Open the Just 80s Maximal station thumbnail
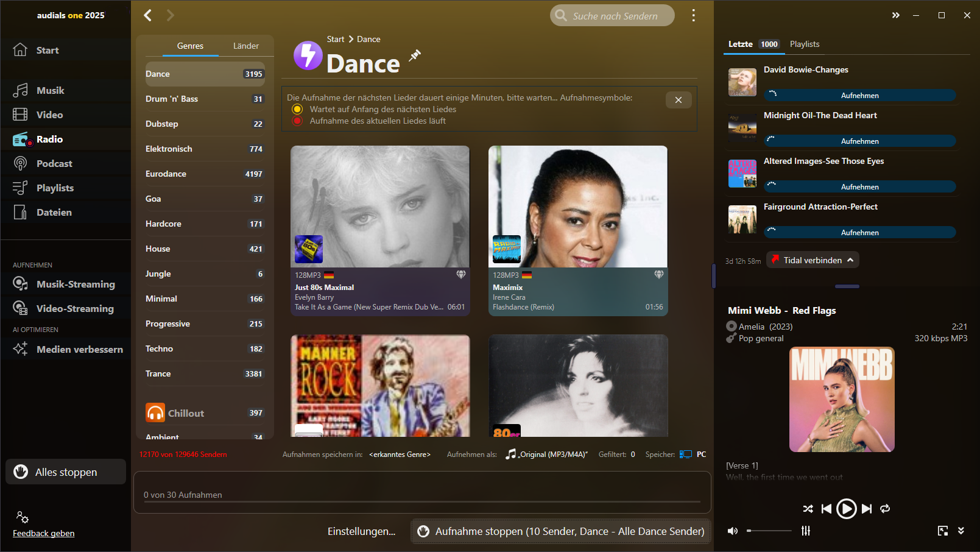 tap(380, 207)
